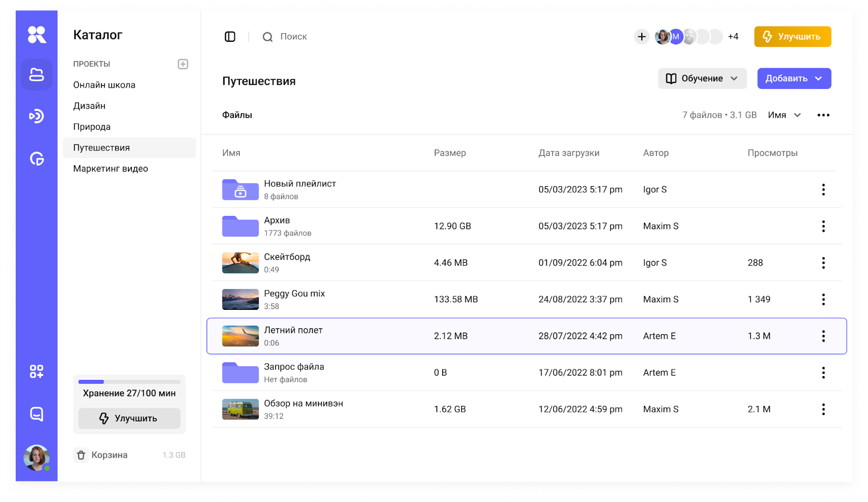Viewport: 868px width, 502px height.
Task: Sort by Имя column header
Action: [x=231, y=153]
